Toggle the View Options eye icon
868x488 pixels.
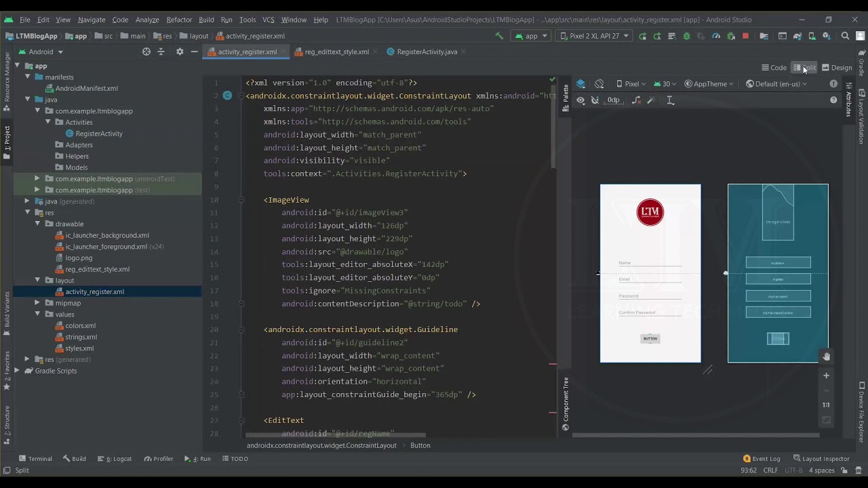[x=580, y=100]
